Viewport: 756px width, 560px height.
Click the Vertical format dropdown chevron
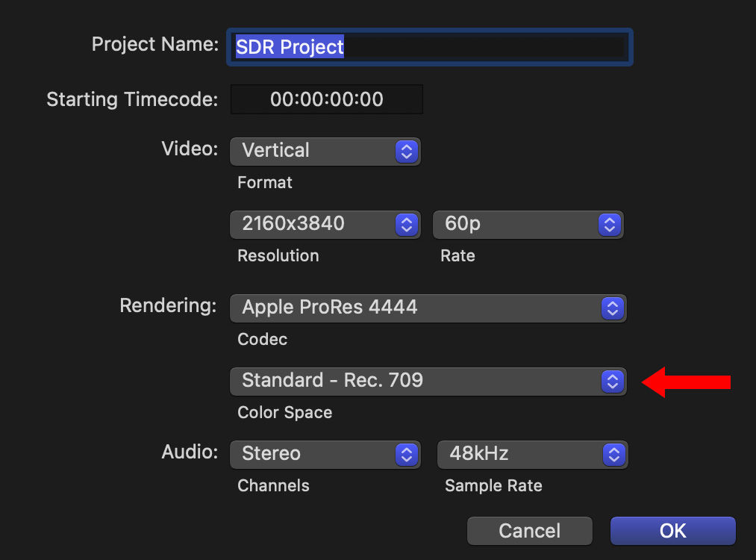(x=406, y=152)
